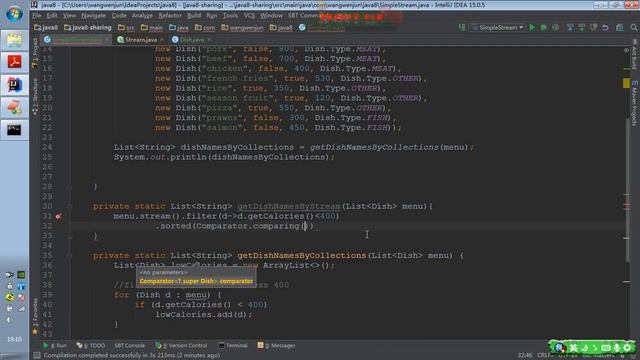Viewport: 640px width, 360px height.
Task: Open the File menu
Action: 37,16
